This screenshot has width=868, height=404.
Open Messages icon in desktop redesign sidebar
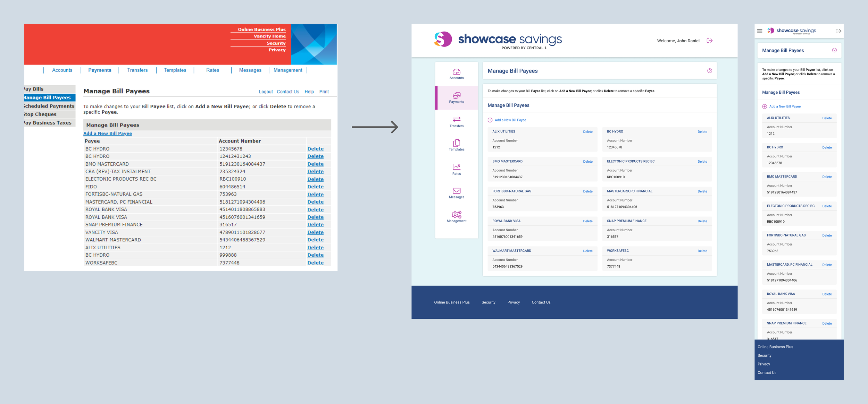pyautogui.click(x=456, y=191)
